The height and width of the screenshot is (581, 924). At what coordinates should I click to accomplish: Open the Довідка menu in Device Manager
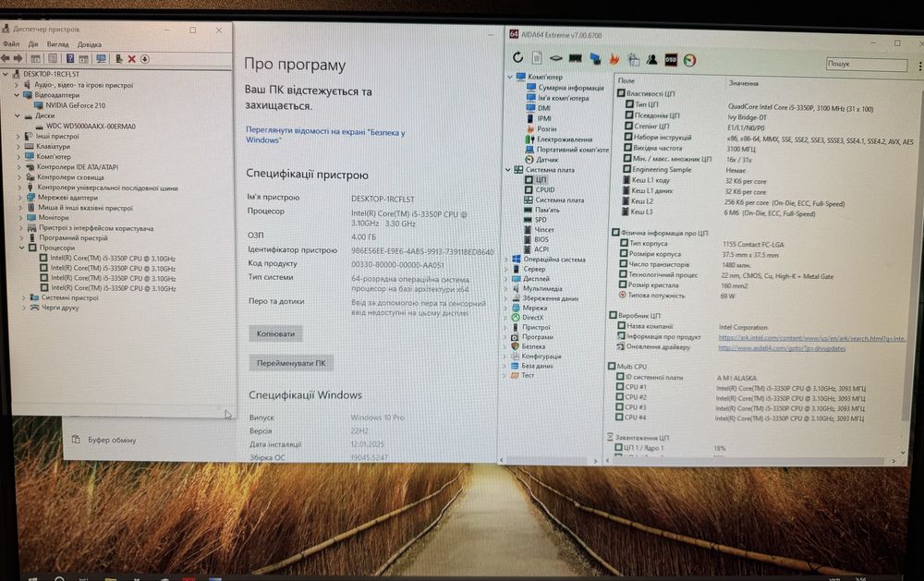click(90, 44)
